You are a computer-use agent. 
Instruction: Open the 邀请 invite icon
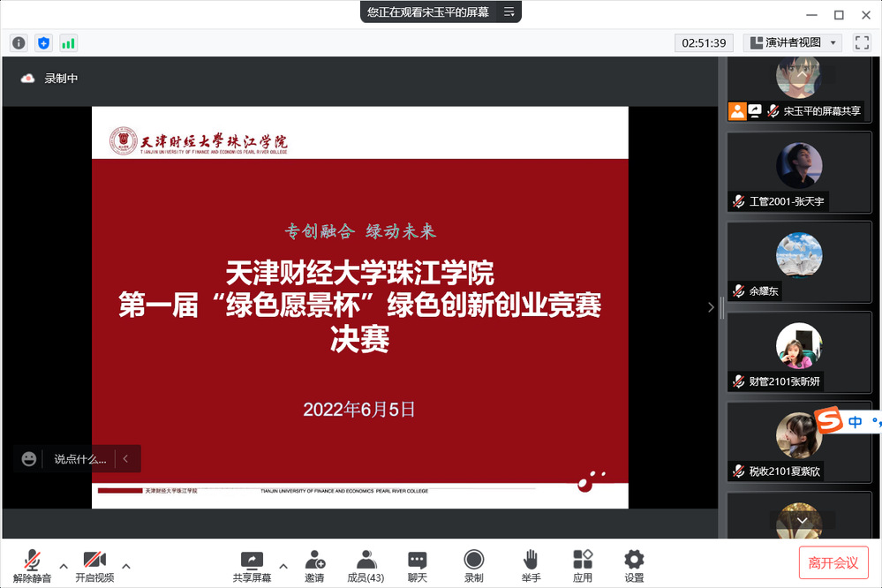314,565
